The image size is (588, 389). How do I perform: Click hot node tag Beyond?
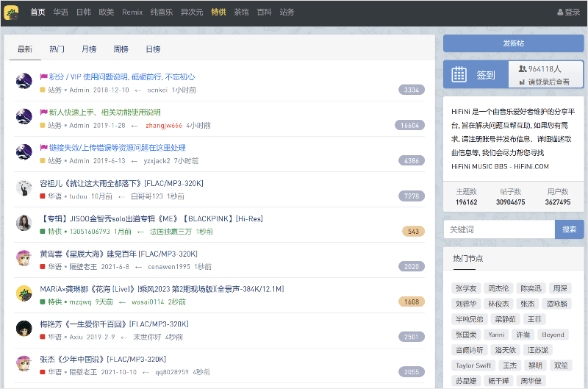[553, 335]
